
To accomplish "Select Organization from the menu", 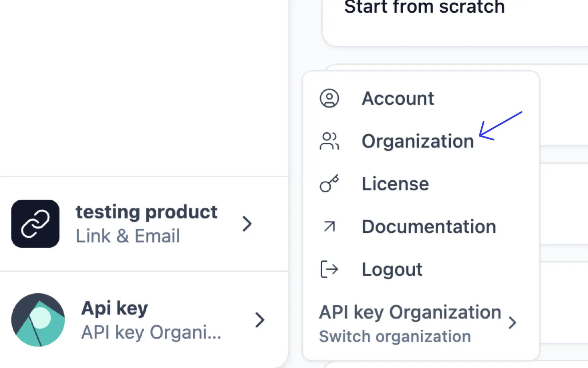I will pos(418,141).
